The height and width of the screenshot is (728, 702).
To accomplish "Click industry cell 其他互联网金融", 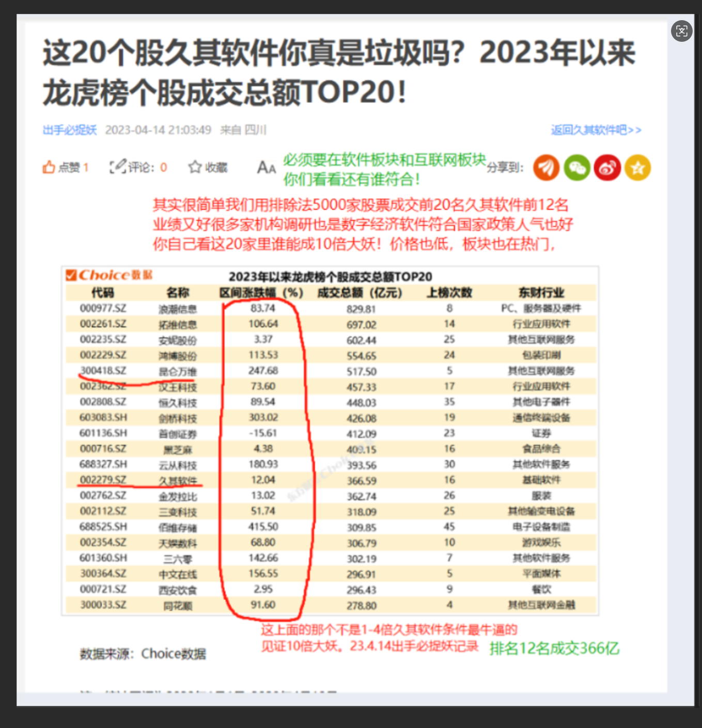I will click(541, 605).
